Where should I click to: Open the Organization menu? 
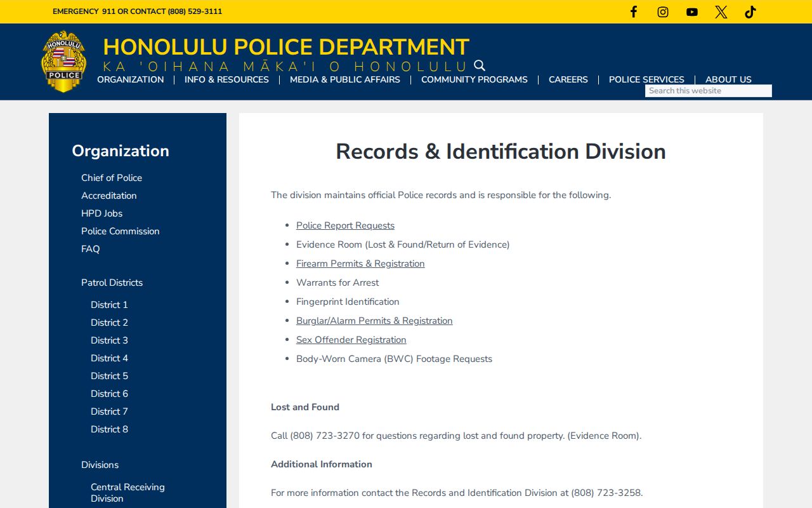point(131,79)
